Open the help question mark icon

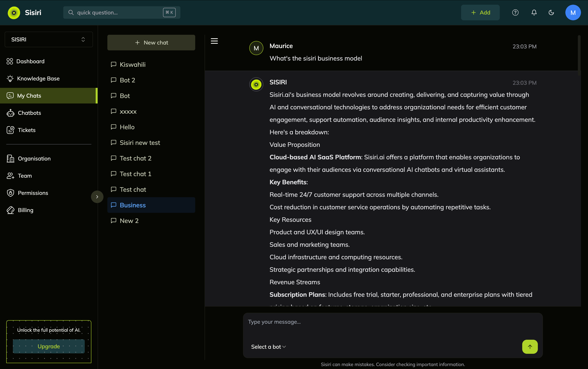click(515, 12)
